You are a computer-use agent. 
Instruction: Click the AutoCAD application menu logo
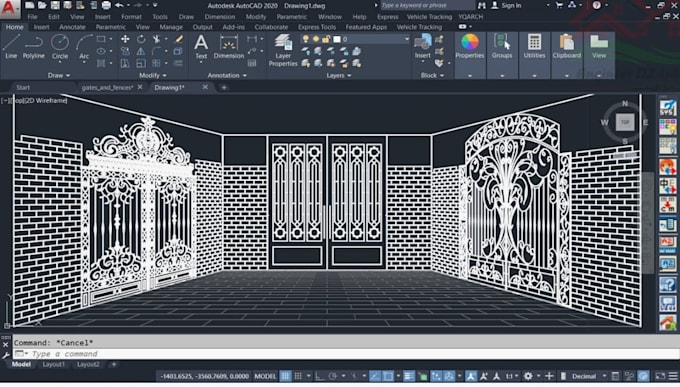10,9
